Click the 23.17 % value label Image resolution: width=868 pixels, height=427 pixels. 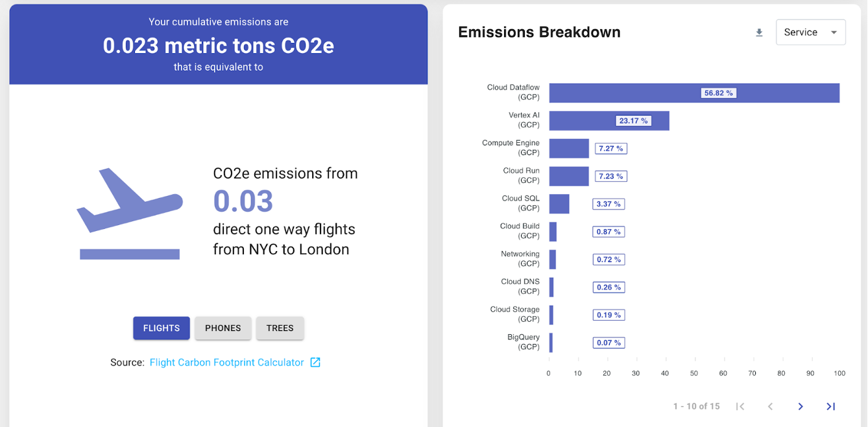pyautogui.click(x=633, y=121)
